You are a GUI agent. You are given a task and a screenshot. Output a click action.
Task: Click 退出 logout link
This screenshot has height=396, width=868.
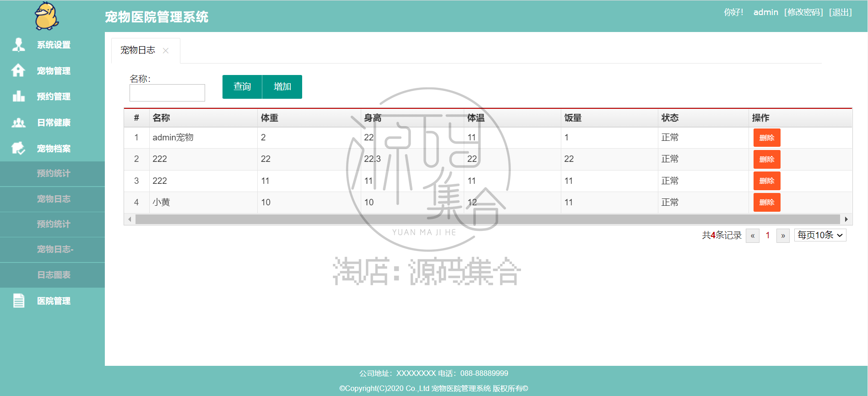click(841, 12)
